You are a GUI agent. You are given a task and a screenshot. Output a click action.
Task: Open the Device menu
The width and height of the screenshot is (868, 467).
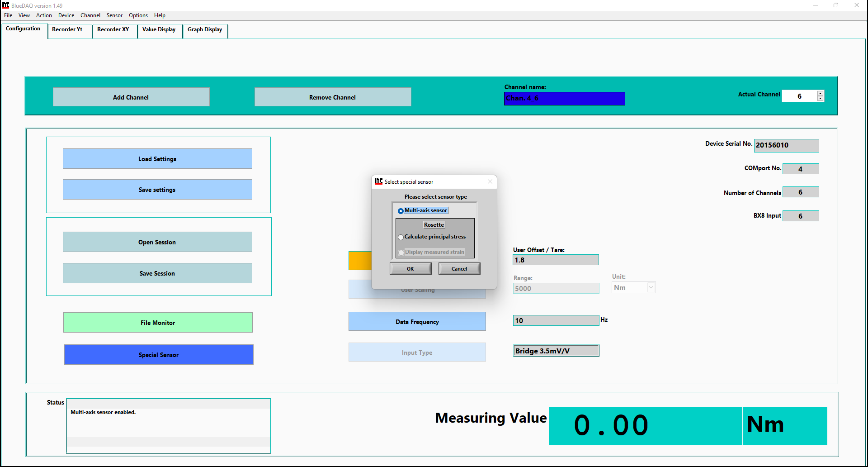[66, 15]
